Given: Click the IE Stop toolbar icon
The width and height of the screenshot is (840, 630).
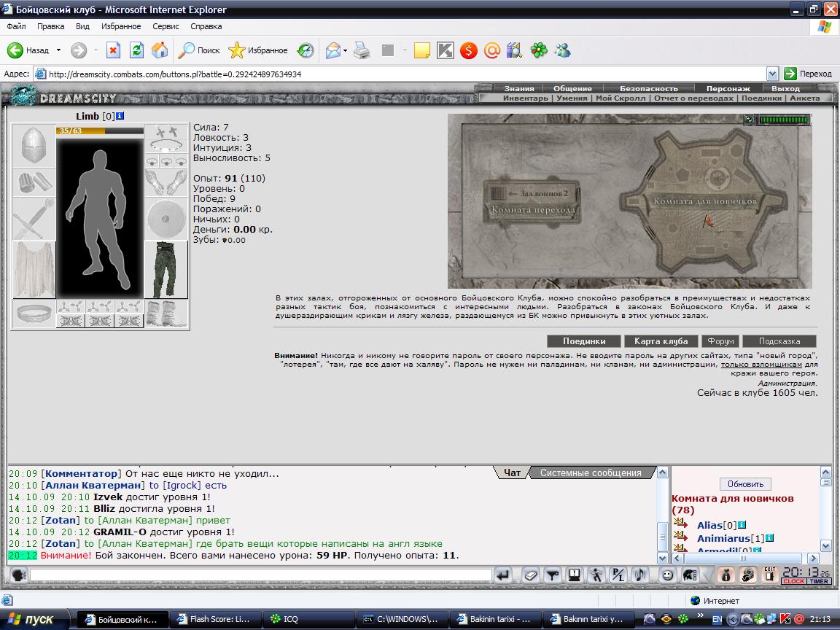Looking at the screenshot, I should click(x=113, y=50).
